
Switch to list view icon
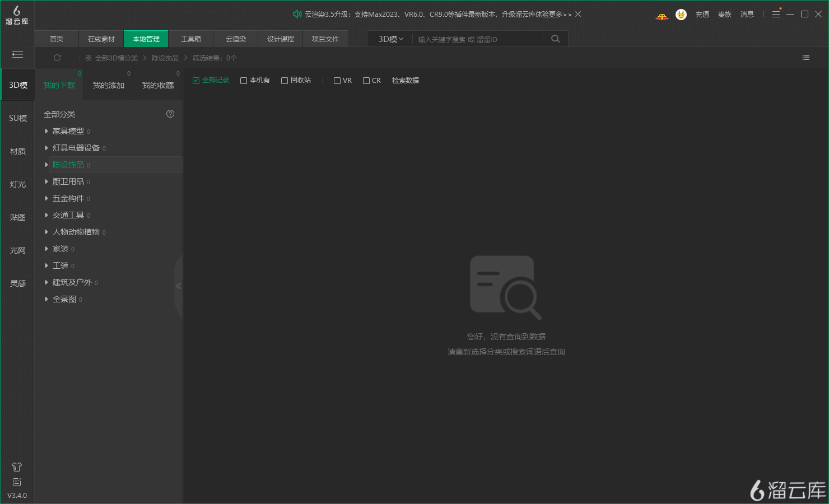806,58
